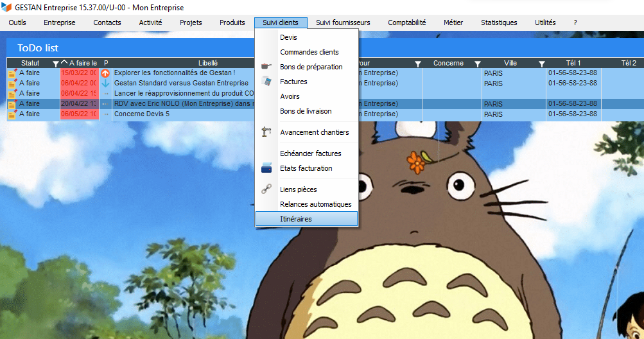Click Relances automatiques menu entry
Screen dimensions: 644x339
(x=315, y=204)
